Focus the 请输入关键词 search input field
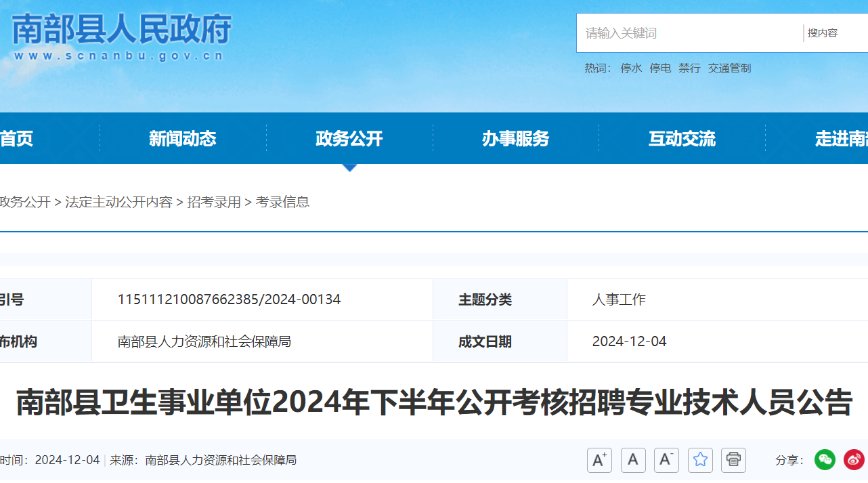868x483 pixels. [x=687, y=33]
